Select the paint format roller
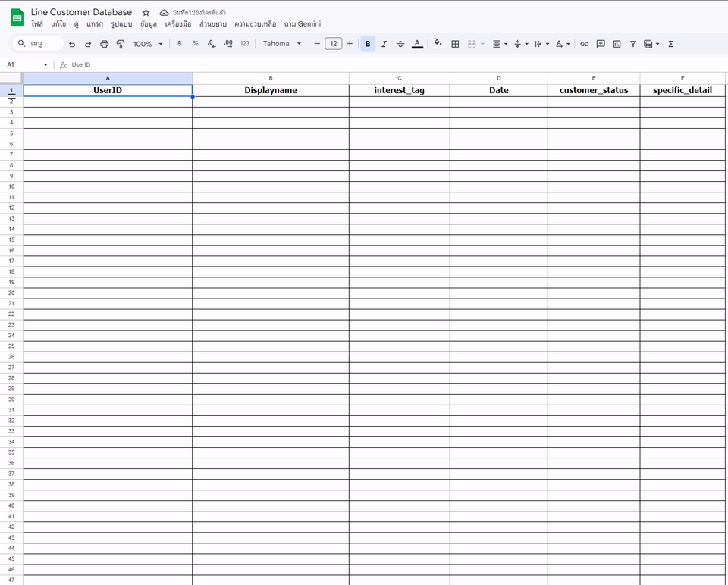Screen dimensions: 728x585 point(120,44)
